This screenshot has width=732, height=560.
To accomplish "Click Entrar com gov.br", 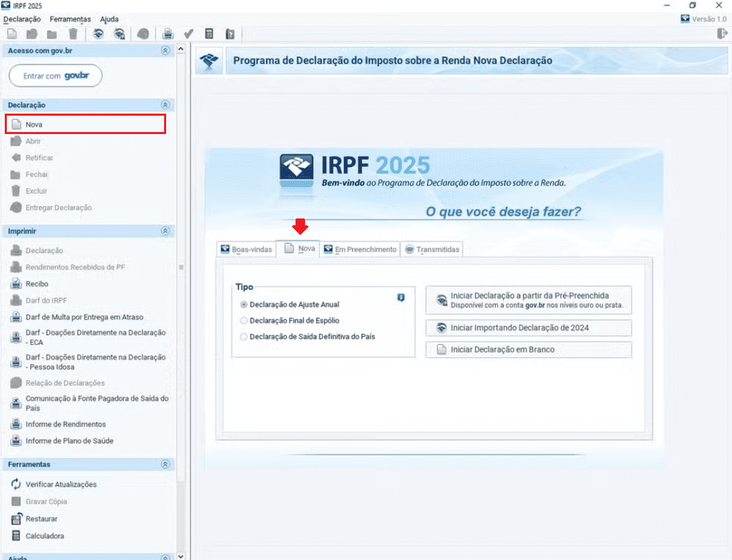I will coord(55,76).
